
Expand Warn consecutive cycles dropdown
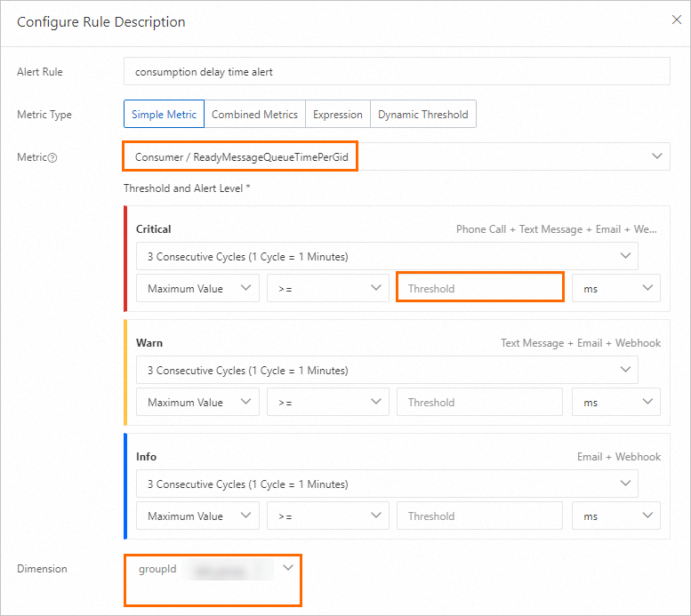387,371
